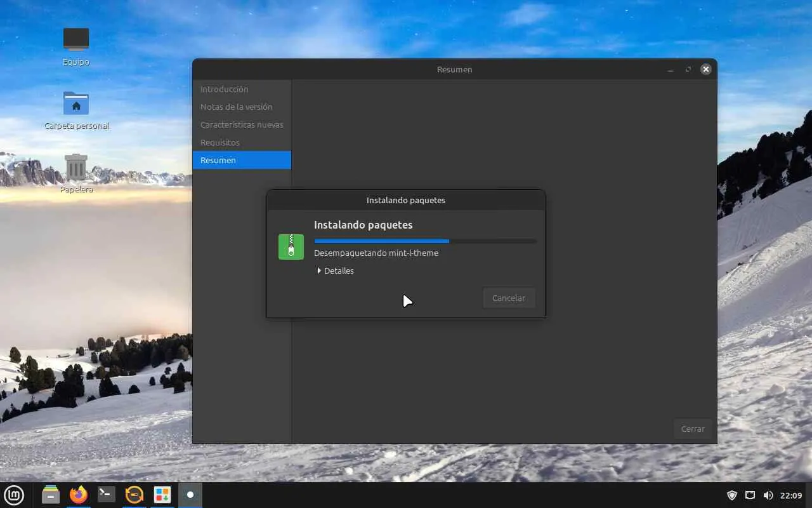This screenshot has height=508, width=812.
Task: Launch the Files manager from taskbar
Action: pos(51,495)
